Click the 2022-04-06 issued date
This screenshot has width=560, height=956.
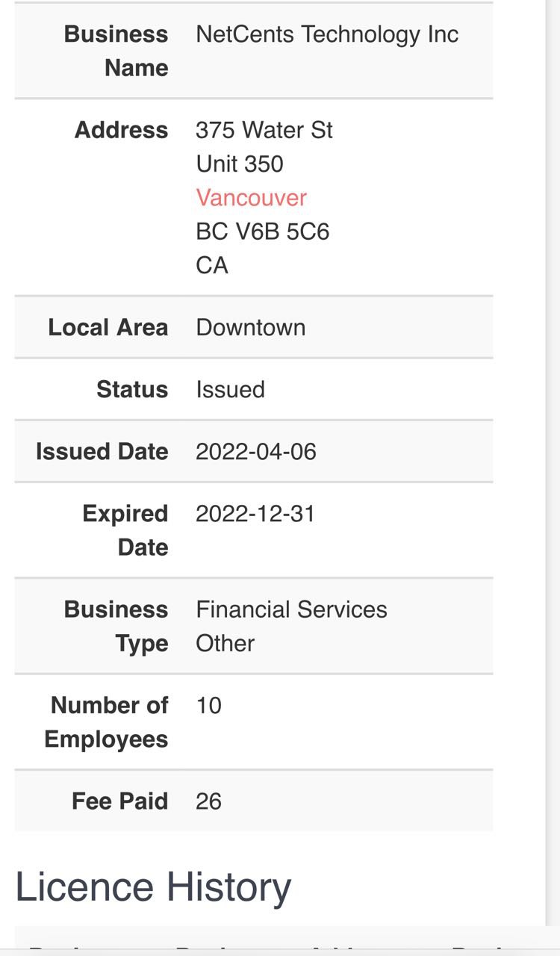255,451
